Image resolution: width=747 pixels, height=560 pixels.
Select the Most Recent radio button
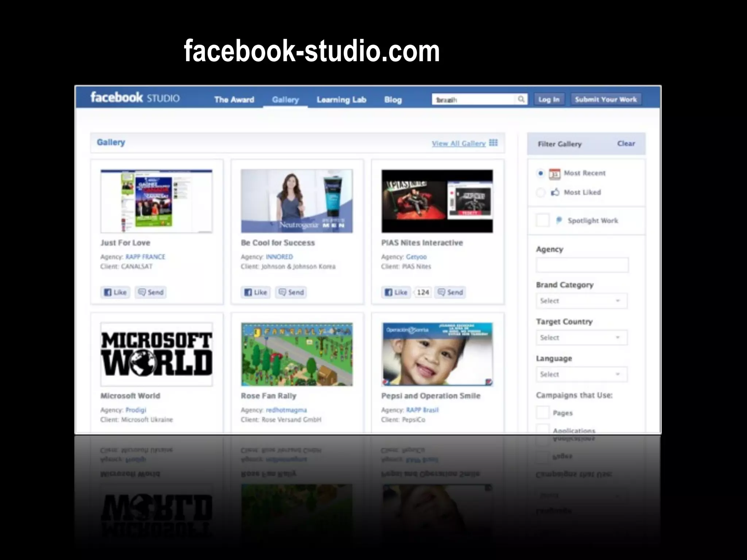pos(541,173)
